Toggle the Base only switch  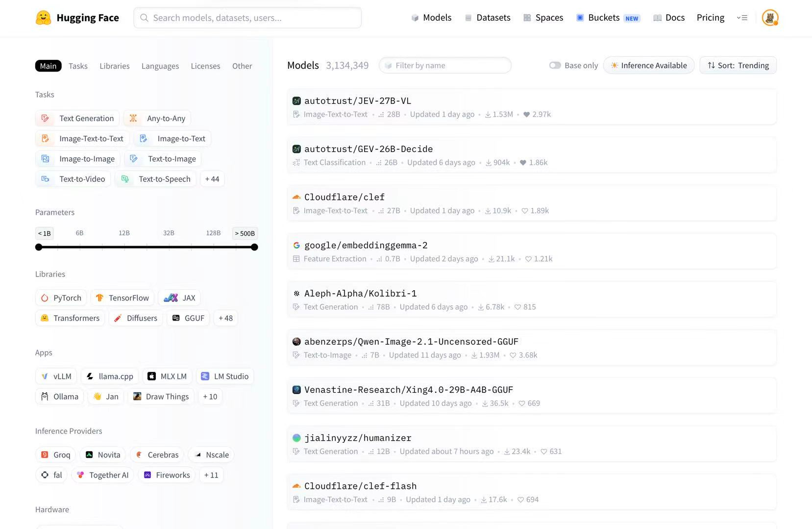pyautogui.click(x=555, y=65)
